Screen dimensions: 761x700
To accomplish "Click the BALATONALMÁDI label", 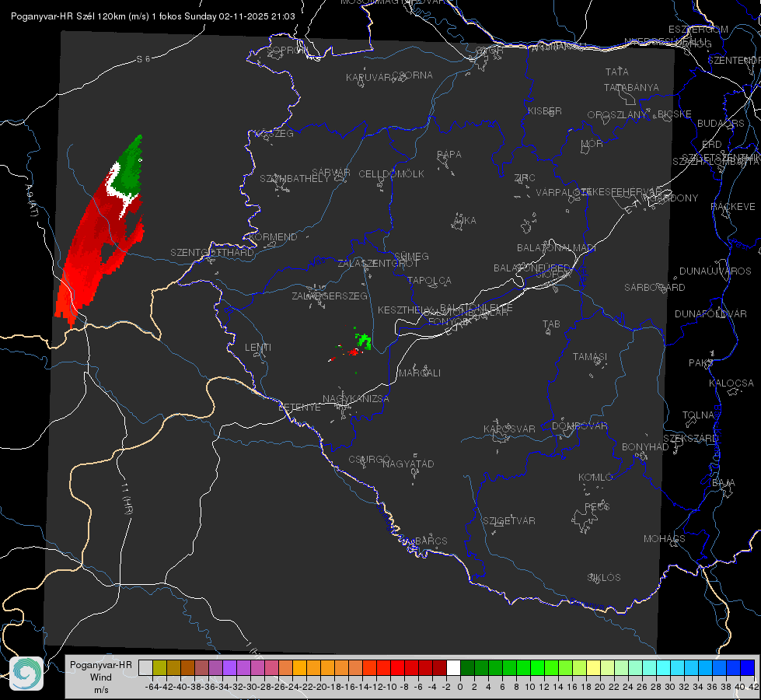I will click(557, 248).
